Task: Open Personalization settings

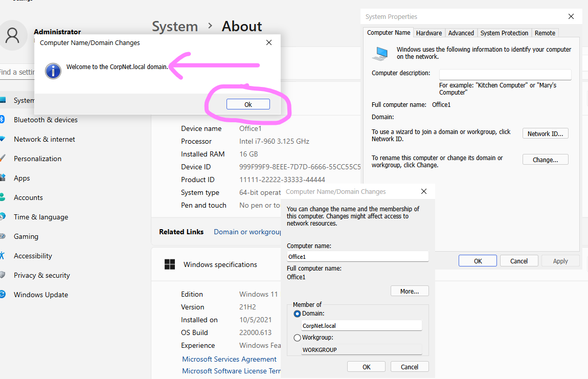Action: tap(37, 159)
